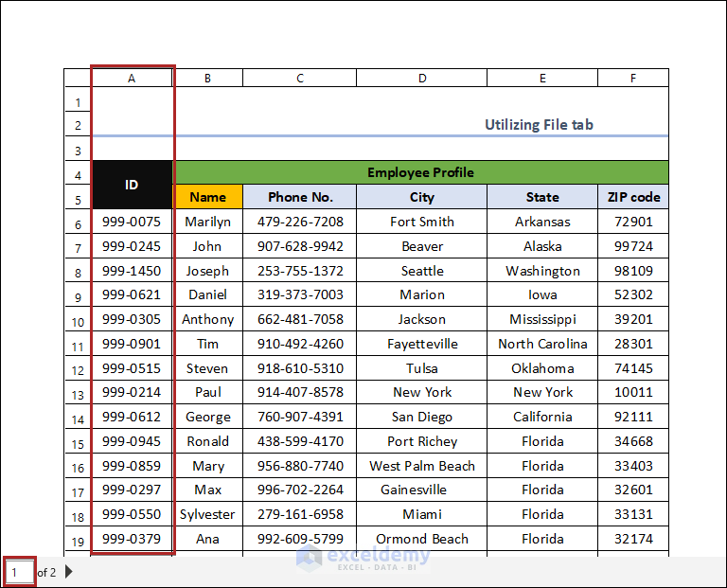Click the North Carolina state cell
The width and height of the screenshot is (727, 588).
[542, 344]
